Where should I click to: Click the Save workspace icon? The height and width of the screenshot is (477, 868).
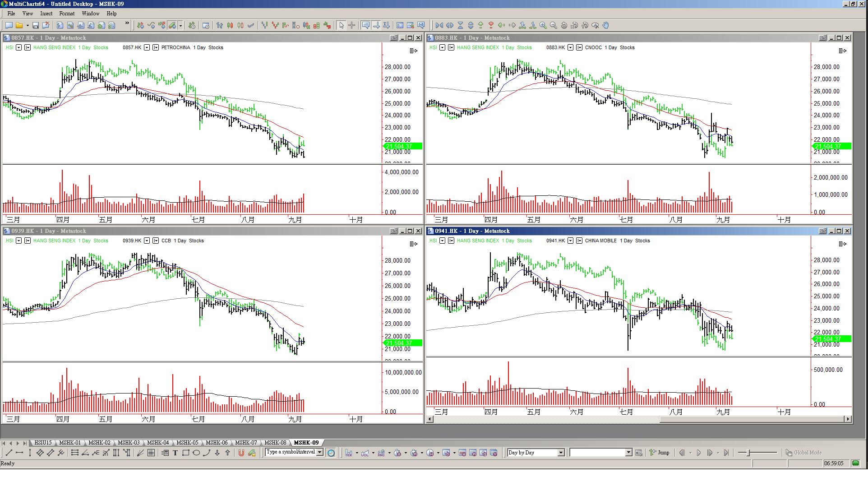point(35,25)
